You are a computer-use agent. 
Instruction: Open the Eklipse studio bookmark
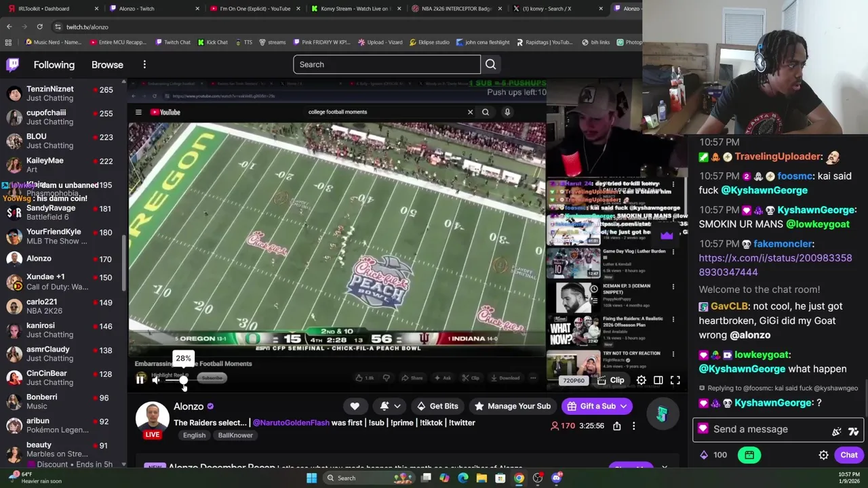tap(429, 42)
